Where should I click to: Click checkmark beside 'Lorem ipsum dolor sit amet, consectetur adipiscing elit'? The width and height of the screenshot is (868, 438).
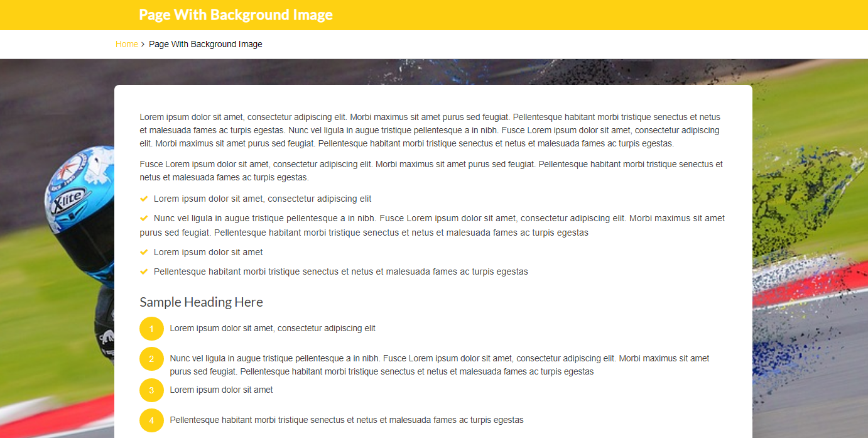pyautogui.click(x=144, y=199)
